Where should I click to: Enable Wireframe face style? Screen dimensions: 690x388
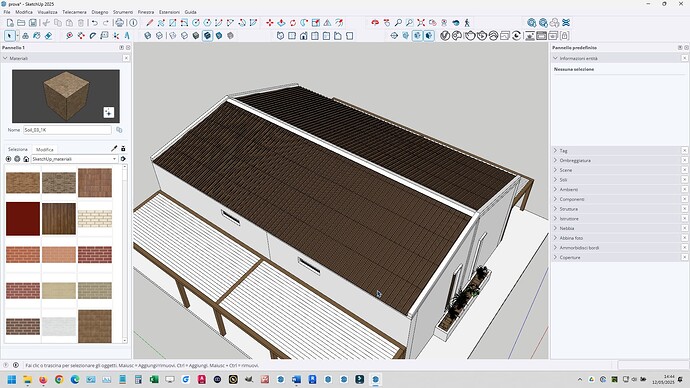(x=172, y=36)
